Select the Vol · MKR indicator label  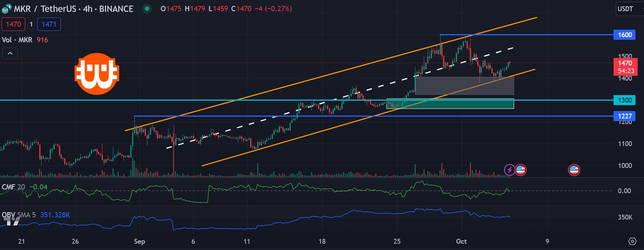pyautogui.click(x=17, y=40)
